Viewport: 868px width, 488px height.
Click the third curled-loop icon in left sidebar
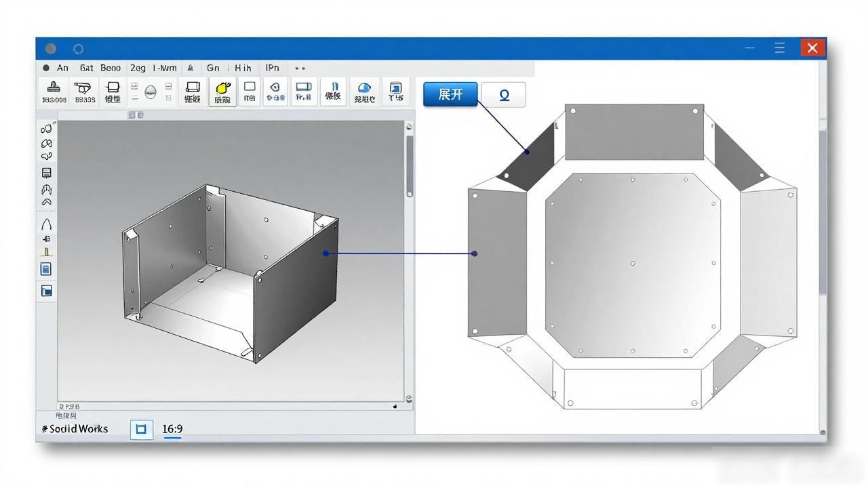[47, 157]
